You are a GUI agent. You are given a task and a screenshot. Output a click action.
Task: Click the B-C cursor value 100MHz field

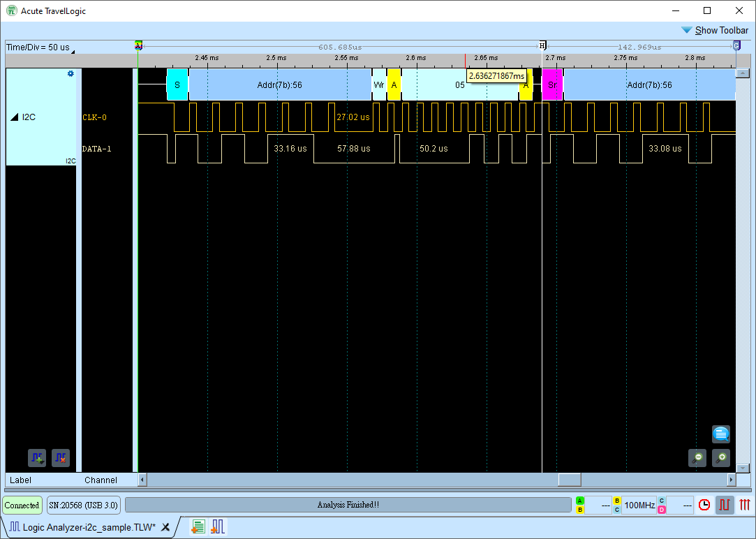tap(639, 505)
